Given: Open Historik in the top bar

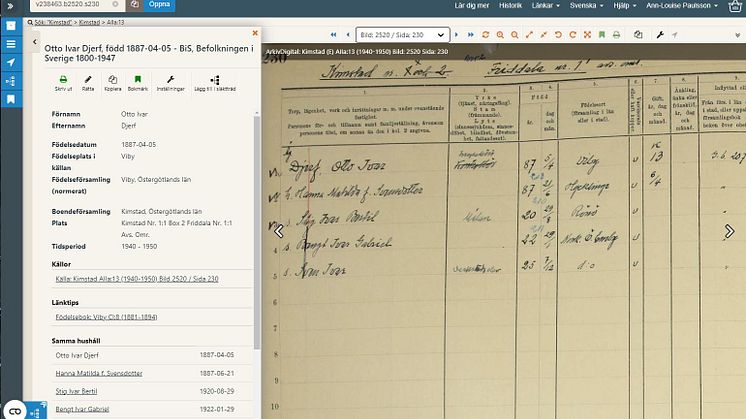Looking at the screenshot, I should (510, 6).
